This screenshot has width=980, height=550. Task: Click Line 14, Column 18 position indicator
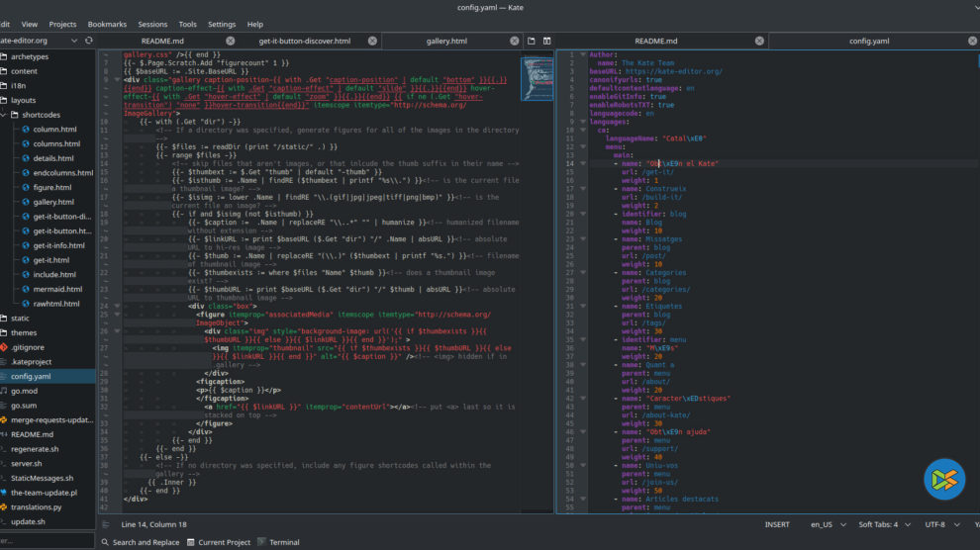pos(154,524)
